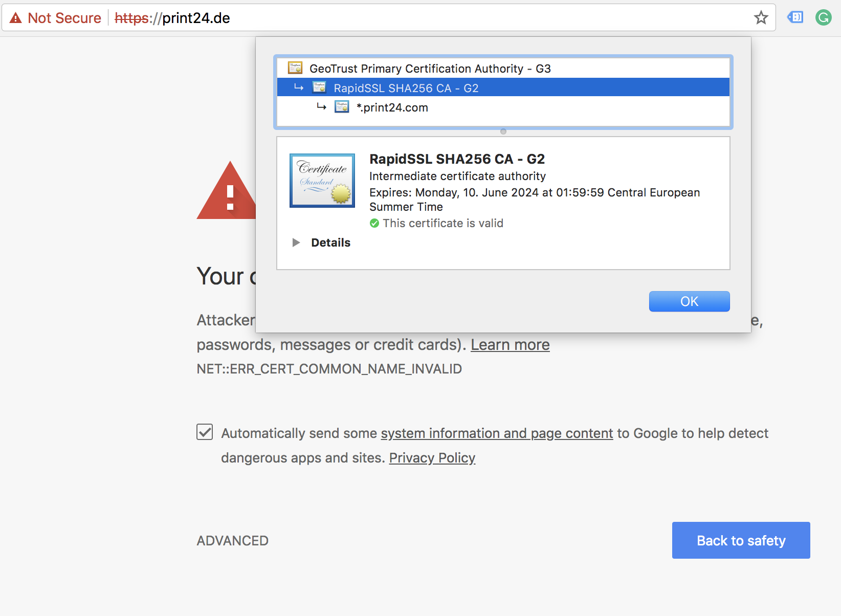Image resolution: width=841 pixels, height=616 pixels.
Task: Click the GeoTrust root certificate icon
Action: 295,68
